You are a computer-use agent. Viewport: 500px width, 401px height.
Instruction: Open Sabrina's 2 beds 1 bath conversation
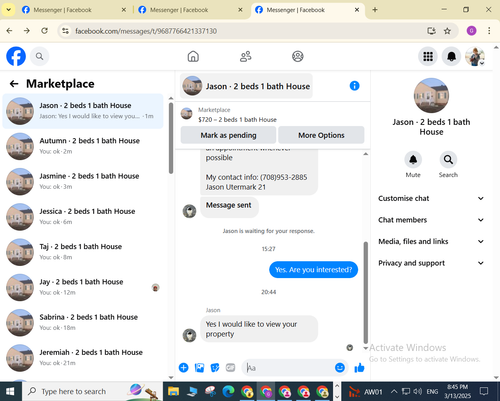[83, 323]
